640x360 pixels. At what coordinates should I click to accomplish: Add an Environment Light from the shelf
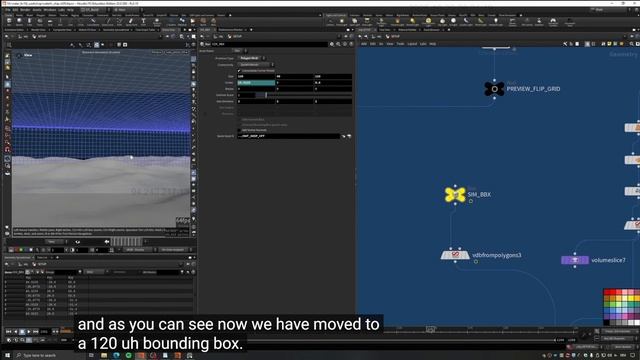[428, 22]
